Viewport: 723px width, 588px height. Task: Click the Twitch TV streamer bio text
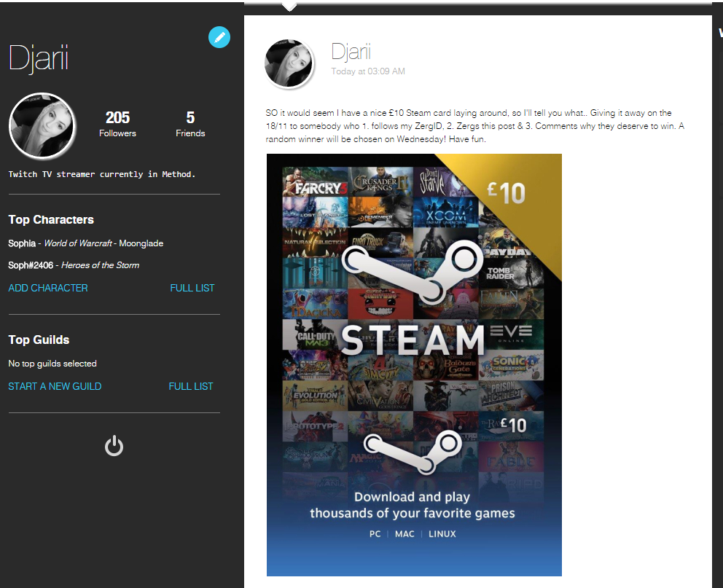click(x=102, y=174)
